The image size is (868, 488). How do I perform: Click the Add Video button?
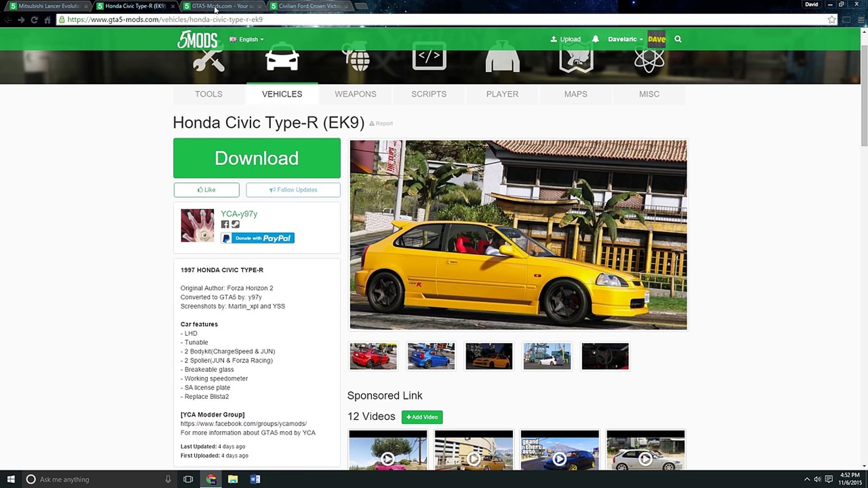coord(422,417)
